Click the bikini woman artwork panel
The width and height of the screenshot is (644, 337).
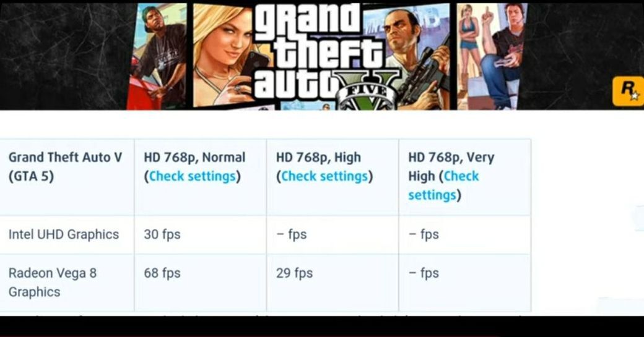pyautogui.click(x=469, y=56)
